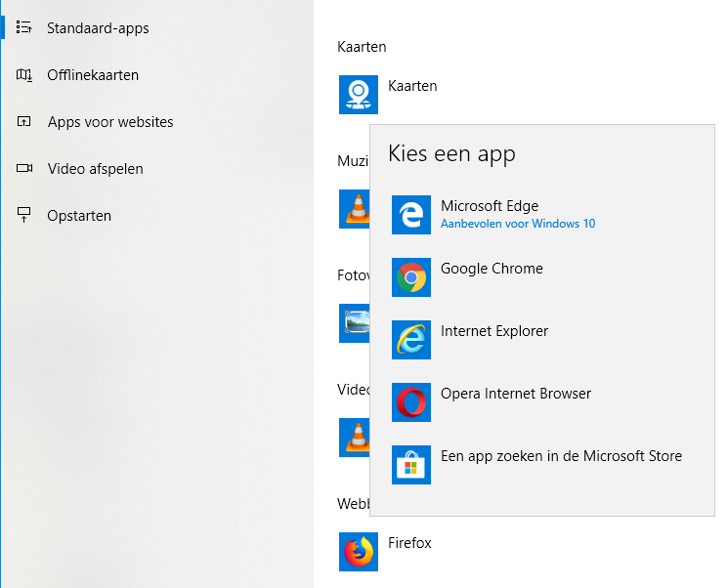Screen dimensions: 728x588
Task: Open the Standaard-apps settings page
Action: [98, 28]
